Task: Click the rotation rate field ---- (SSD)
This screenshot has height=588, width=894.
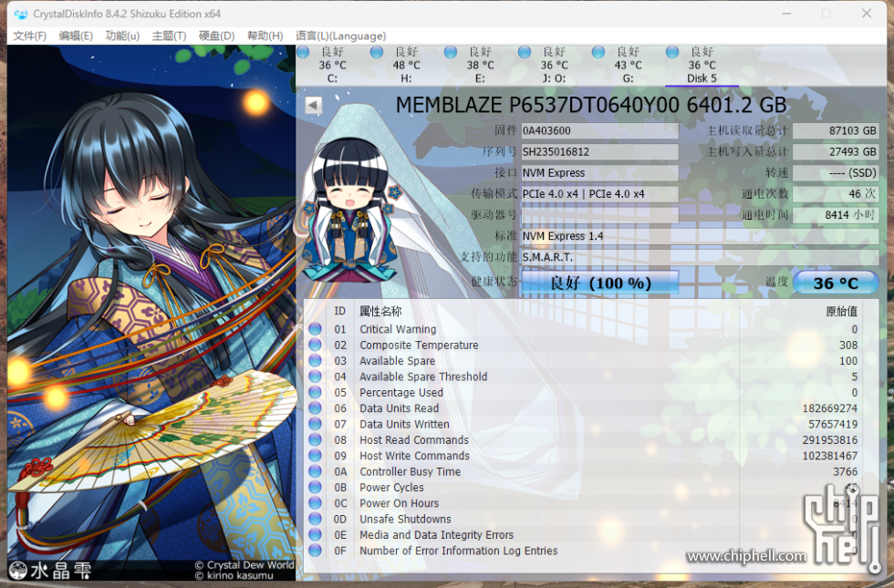Action: coord(836,172)
